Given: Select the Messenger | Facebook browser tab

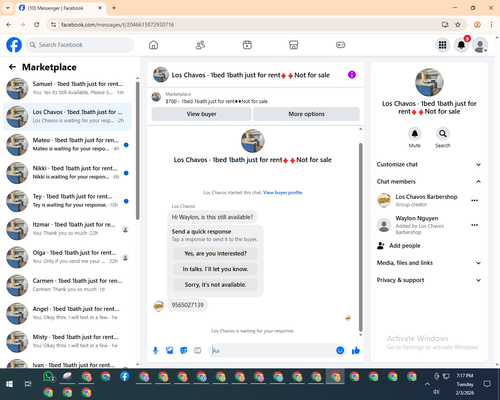Looking at the screenshot, I should point(60,8).
